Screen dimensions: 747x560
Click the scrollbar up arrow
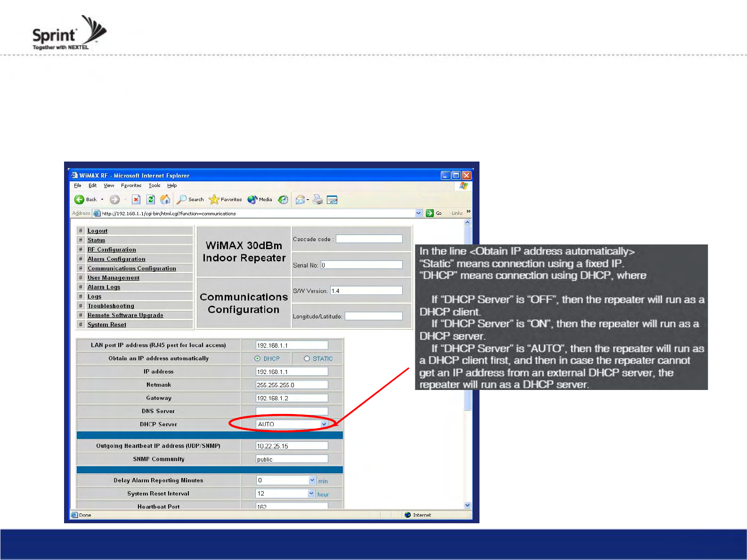[468, 222]
